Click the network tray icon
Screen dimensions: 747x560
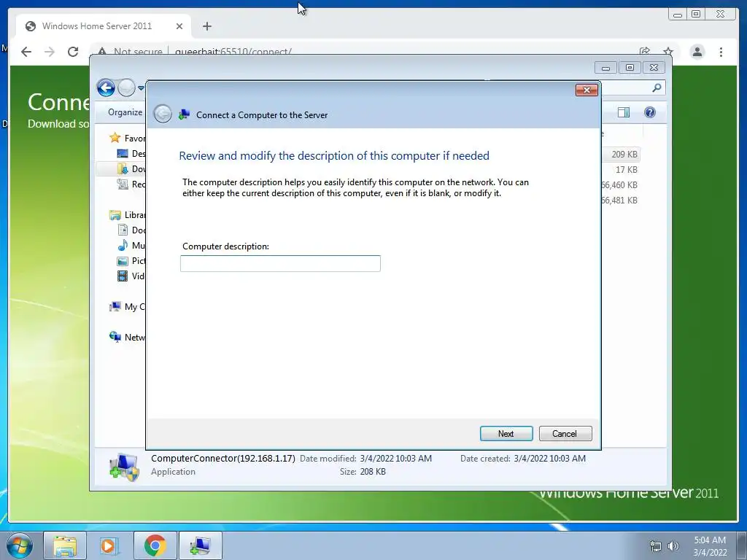(656, 546)
